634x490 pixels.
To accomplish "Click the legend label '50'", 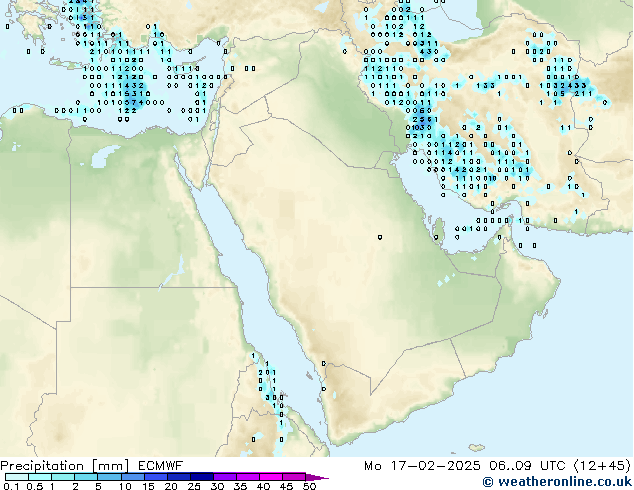I will point(309,486).
